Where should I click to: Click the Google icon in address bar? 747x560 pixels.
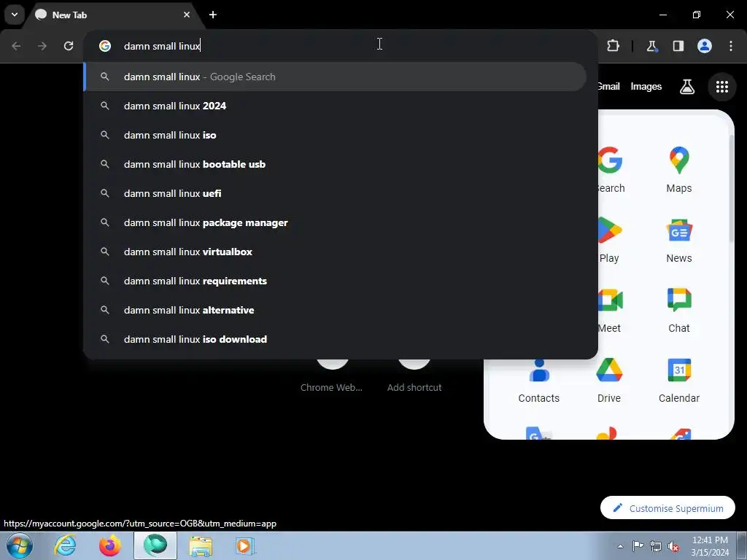pos(105,46)
